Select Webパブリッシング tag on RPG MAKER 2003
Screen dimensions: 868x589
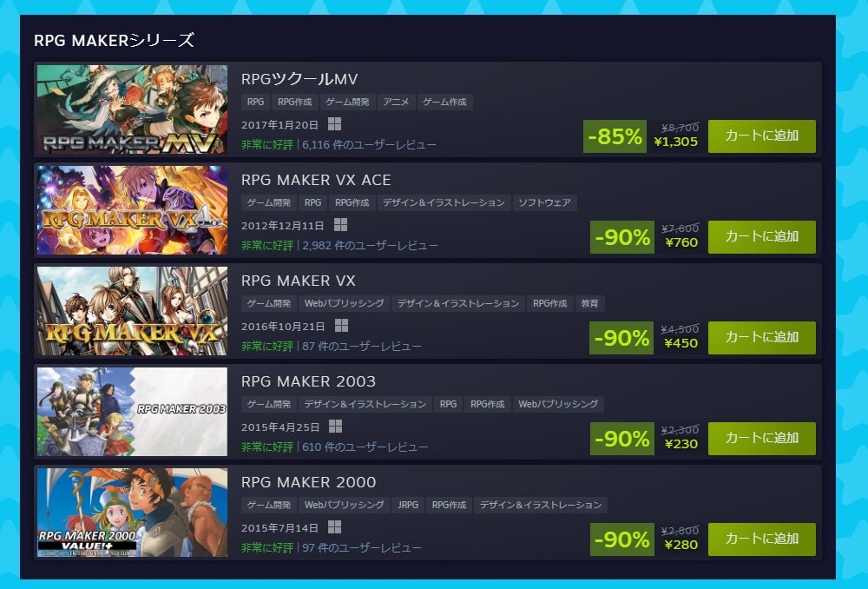[x=558, y=405]
